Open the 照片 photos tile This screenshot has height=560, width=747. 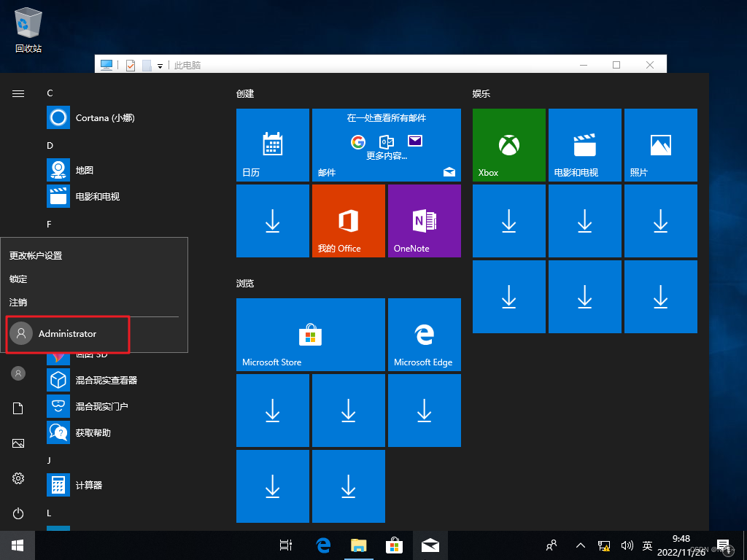[661, 145]
